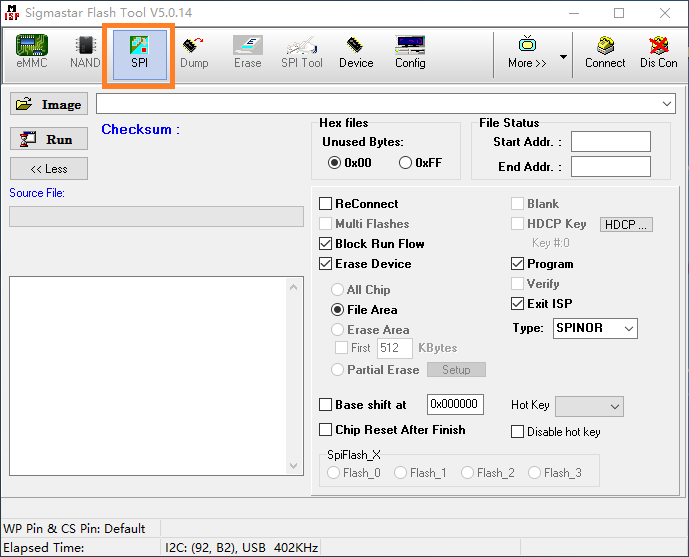
Task: Click the Dis Con disconnect icon
Action: [659, 52]
